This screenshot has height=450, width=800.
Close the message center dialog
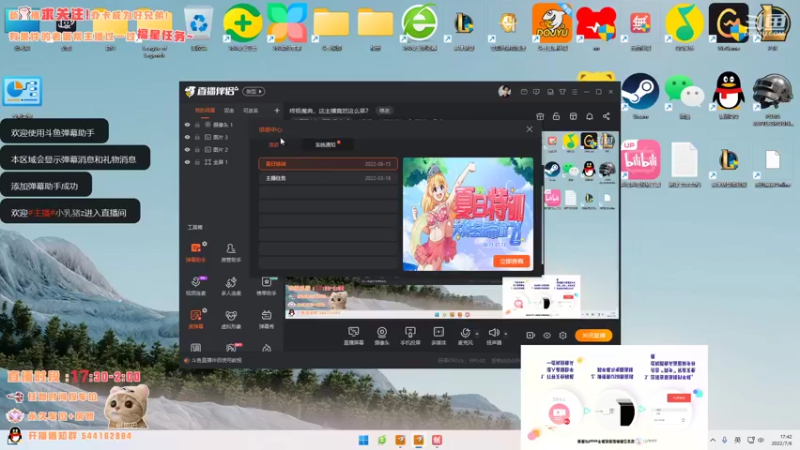click(x=529, y=129)
